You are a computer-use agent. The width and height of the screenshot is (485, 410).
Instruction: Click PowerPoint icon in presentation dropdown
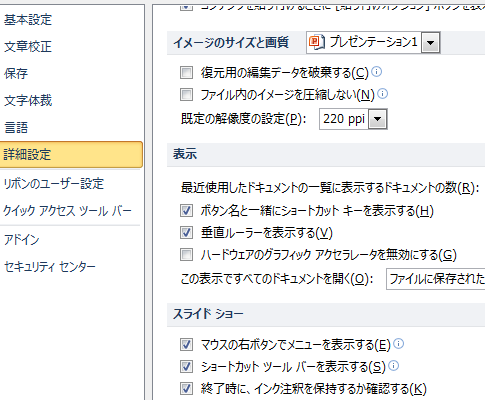tap(316, 42)
